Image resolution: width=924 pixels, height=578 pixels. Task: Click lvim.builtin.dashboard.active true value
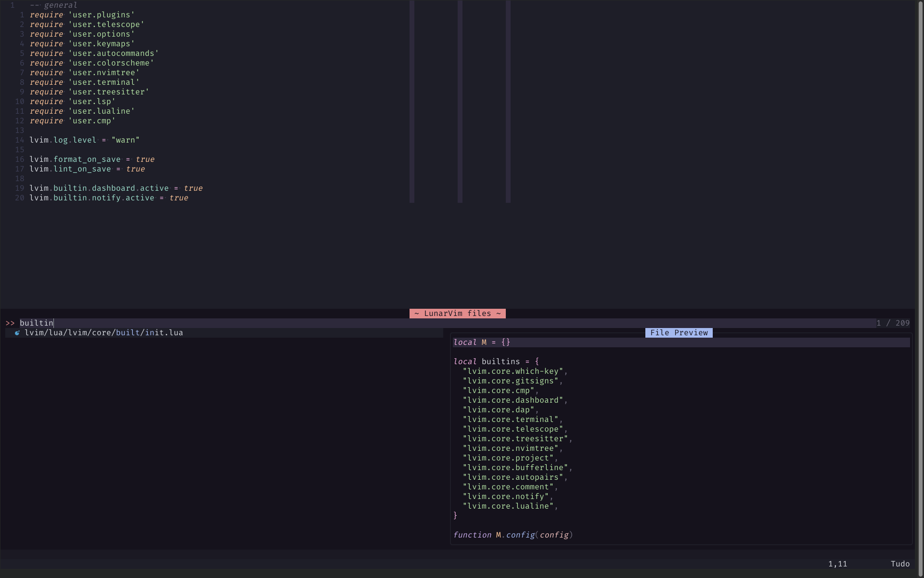[x=193, y=188]
